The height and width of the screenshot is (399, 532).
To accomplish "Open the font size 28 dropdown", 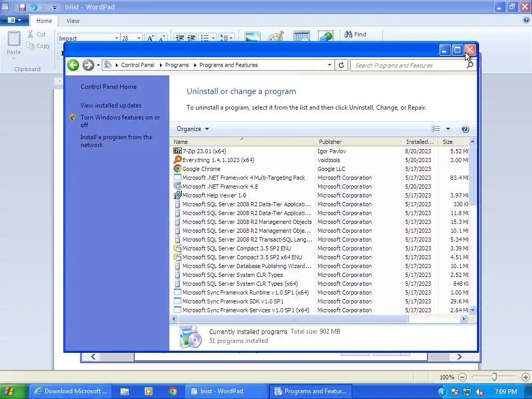I will click(139, 38).
